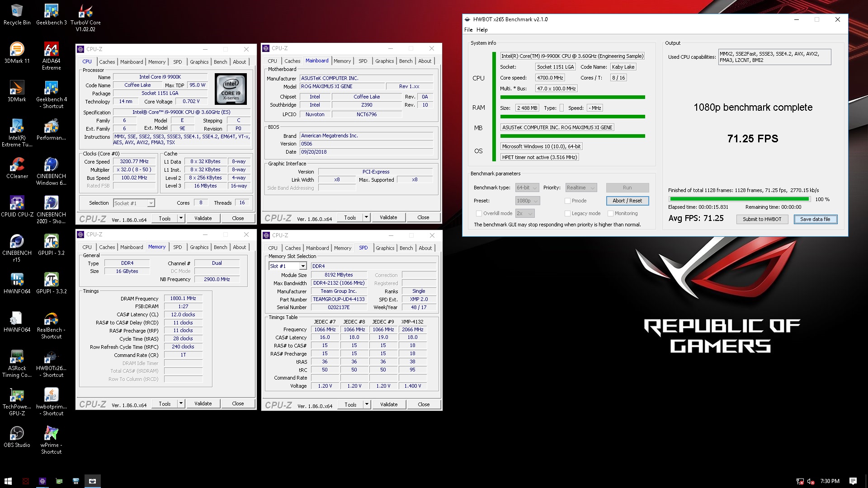Launch 3DMark 11 desktop icon
The image size is (868, 488).
(x=17, y=53)
